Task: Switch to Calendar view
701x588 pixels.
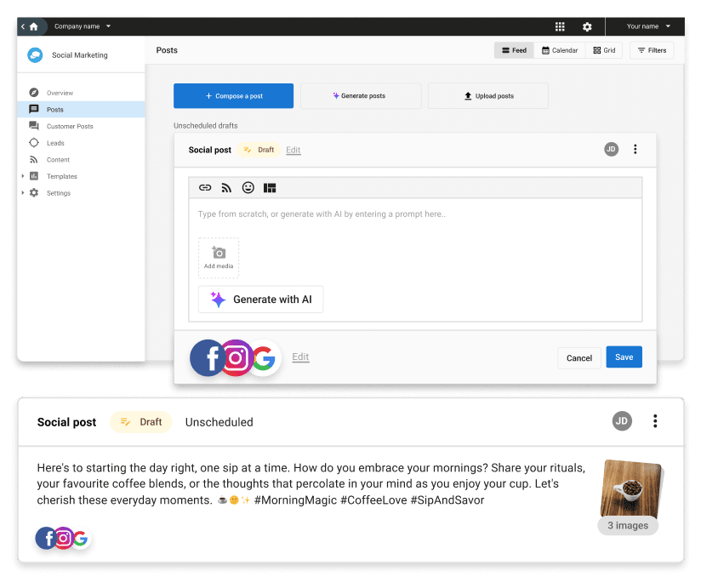Action: click(560, 51)
